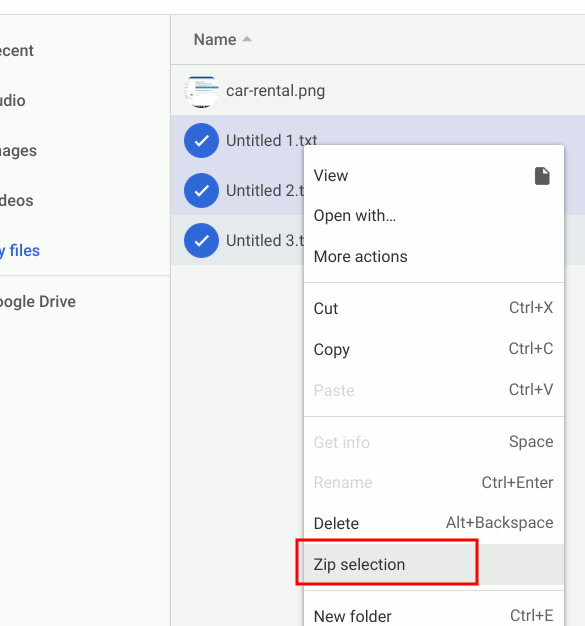Open Images in the sidebar

click(x=18, y=151)
